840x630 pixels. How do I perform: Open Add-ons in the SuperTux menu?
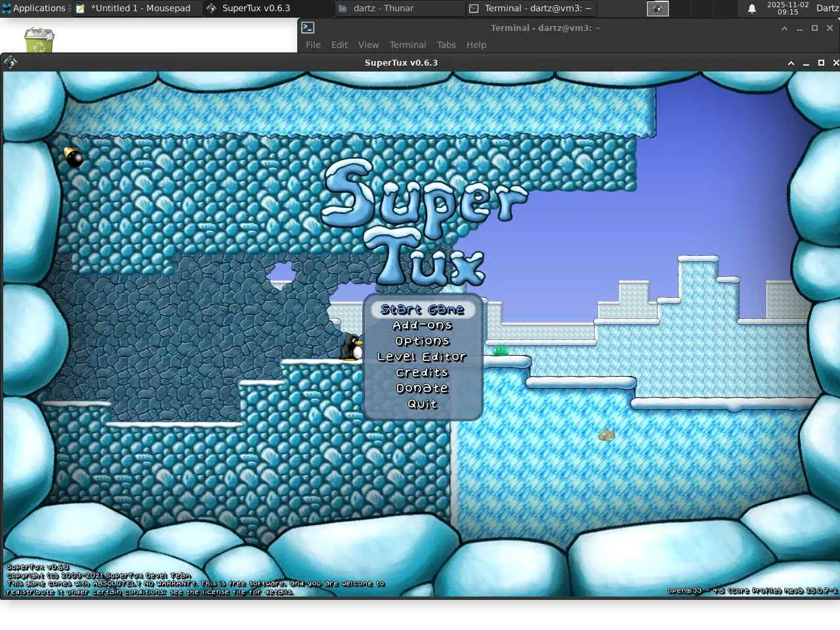[423, 325]
